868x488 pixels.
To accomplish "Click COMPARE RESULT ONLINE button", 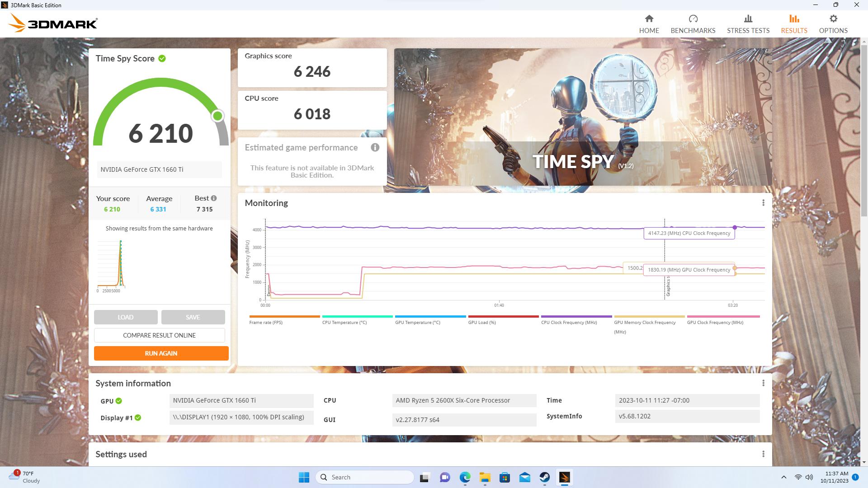I will (160, 335).
